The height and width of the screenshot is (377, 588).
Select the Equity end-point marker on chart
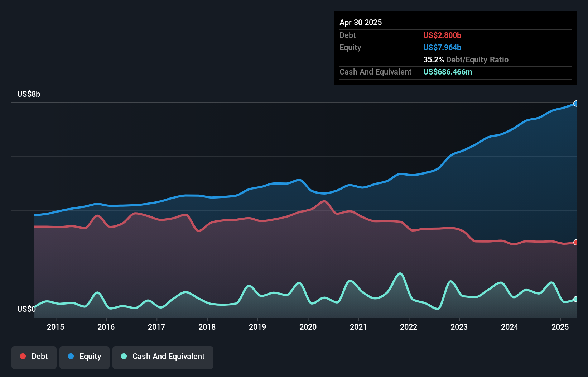576,104
